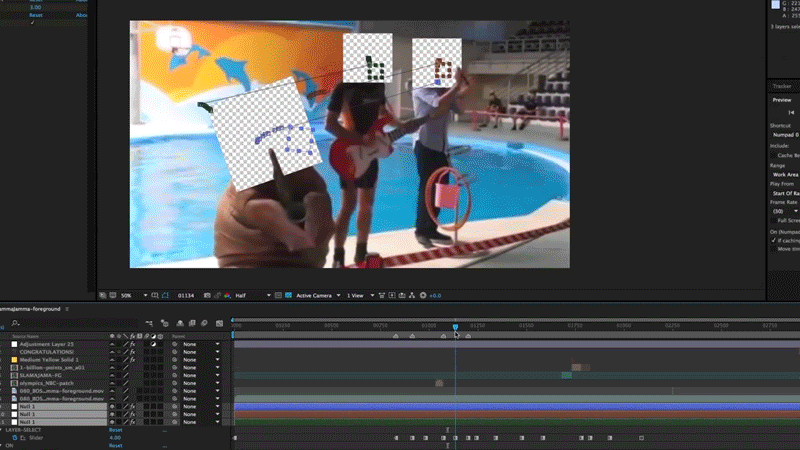Toggle hide shy layers icon
Viewport: 800px width, 450px height.
[180, 323]
